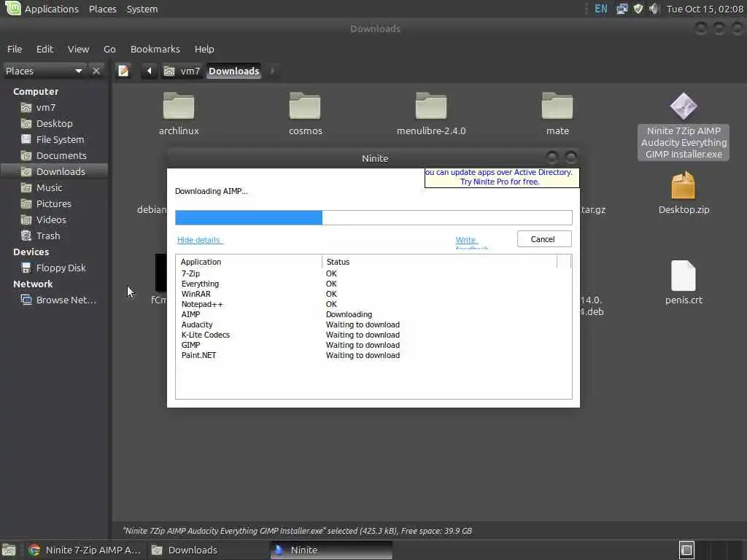The image size is (747, 560).
Task: Click the Try Ninite Pro for free banner
Action: point(502,177)
